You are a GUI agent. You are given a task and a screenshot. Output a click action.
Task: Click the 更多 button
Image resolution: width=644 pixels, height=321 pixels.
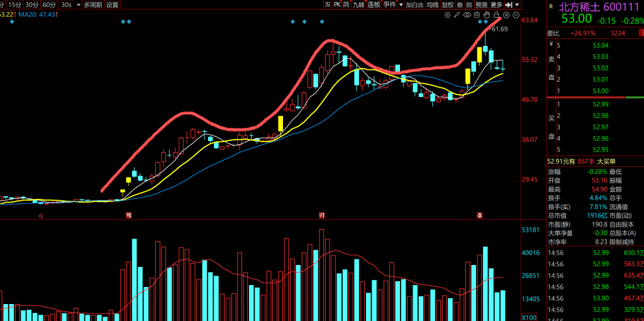click(497, 4)
